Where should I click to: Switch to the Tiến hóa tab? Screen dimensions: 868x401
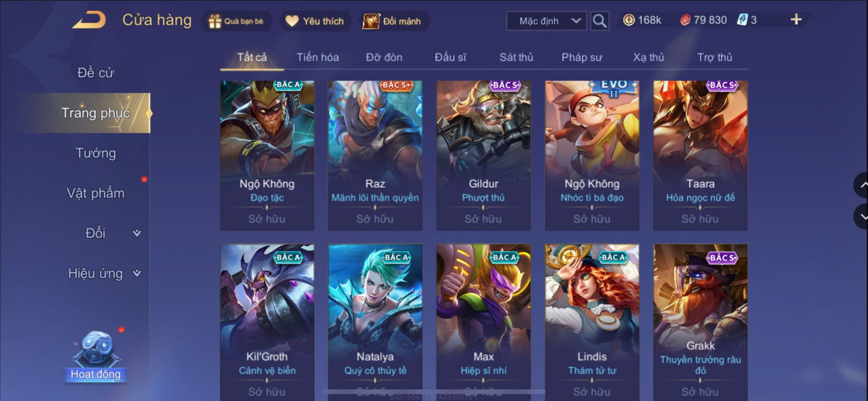(317, 58)
